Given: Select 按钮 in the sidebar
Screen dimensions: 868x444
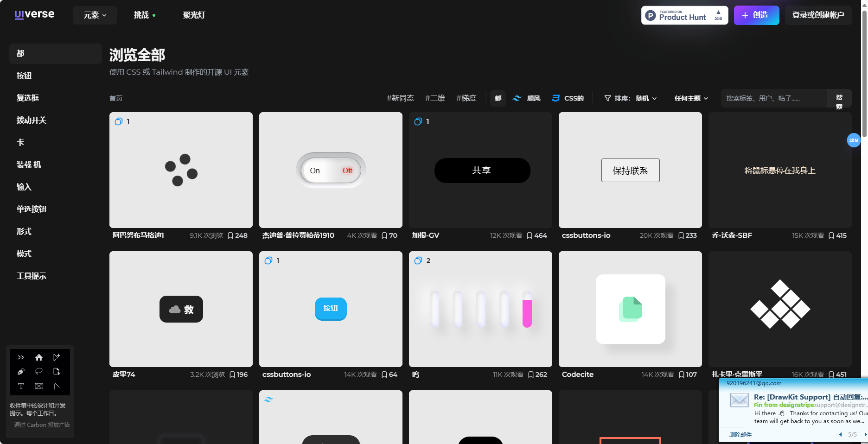Looking at the screenshot, I should [x=24, y=76].
